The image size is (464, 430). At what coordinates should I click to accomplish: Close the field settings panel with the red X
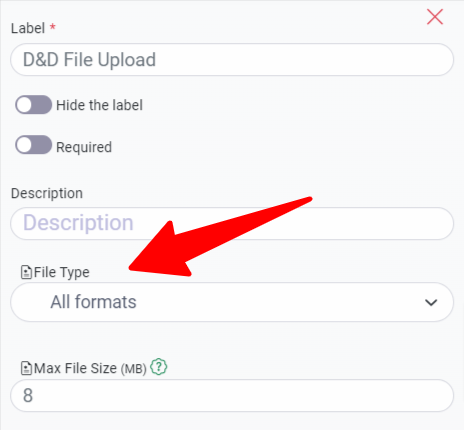[x=435, y=17]
